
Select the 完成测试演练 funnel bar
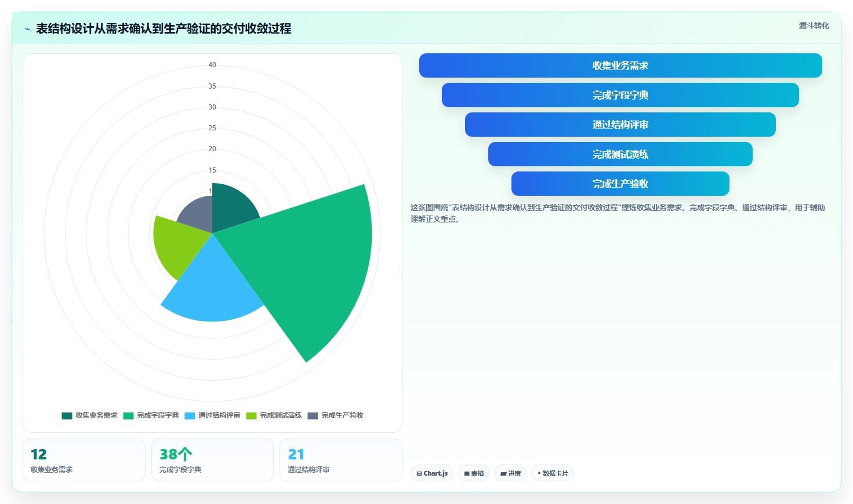coord(620,154)
